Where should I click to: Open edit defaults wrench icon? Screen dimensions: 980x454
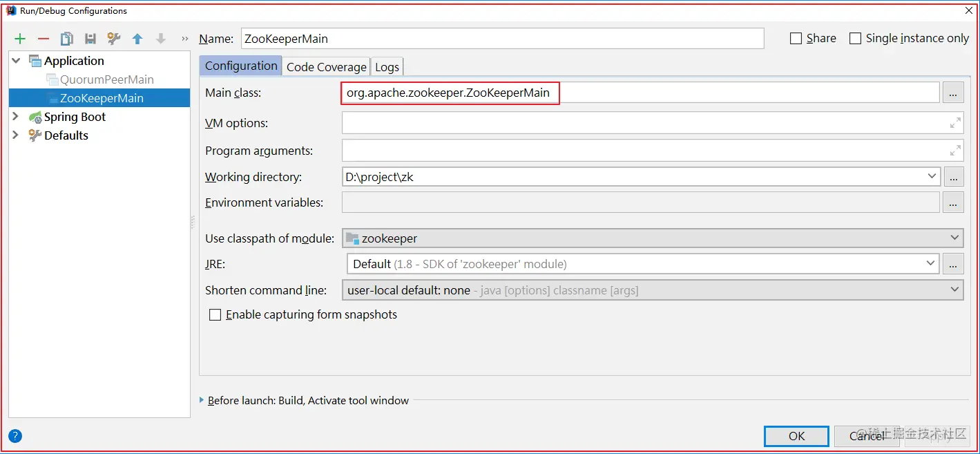click(114, 39)
